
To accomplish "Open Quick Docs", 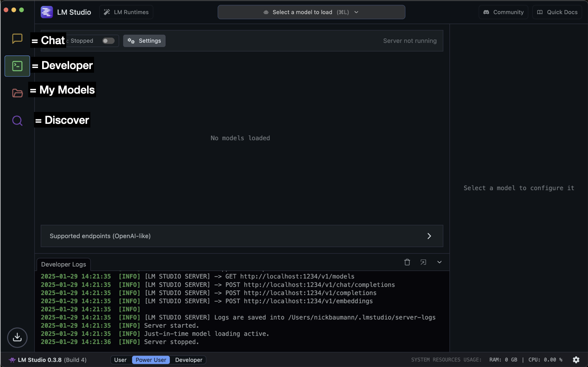I will pos(557,12).
